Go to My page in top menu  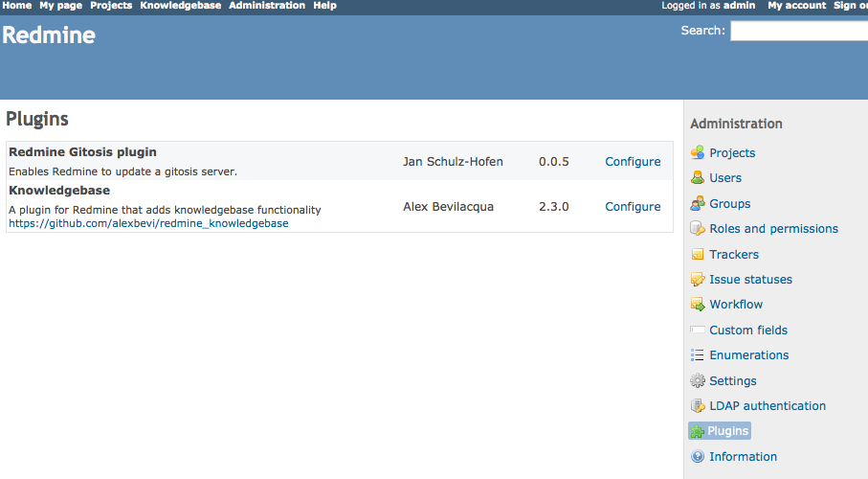pos(61,6)
